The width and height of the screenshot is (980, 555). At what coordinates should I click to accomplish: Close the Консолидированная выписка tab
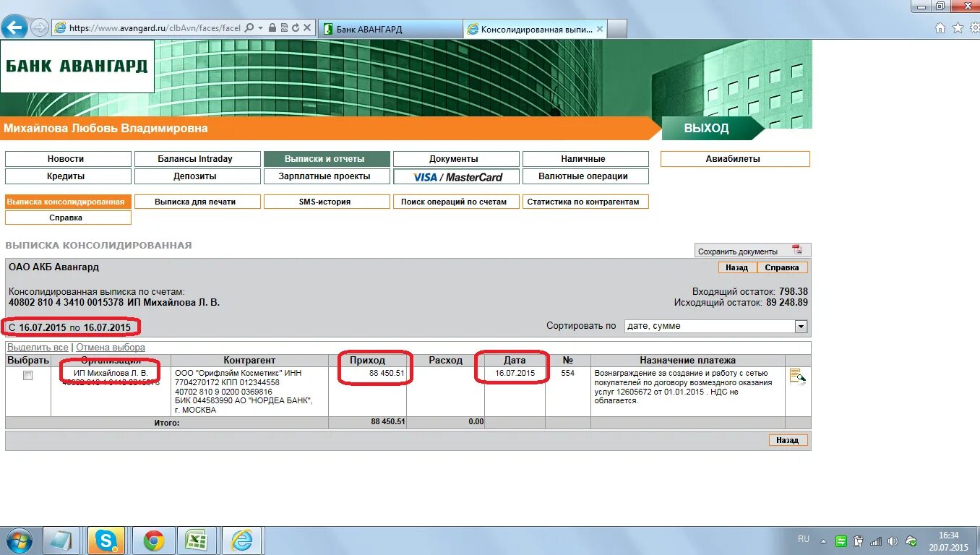pos(601,29)
